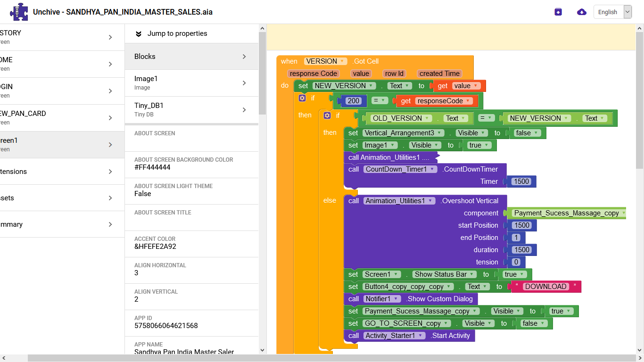Click the DOWNLOAD text string field

pos(545,287)
